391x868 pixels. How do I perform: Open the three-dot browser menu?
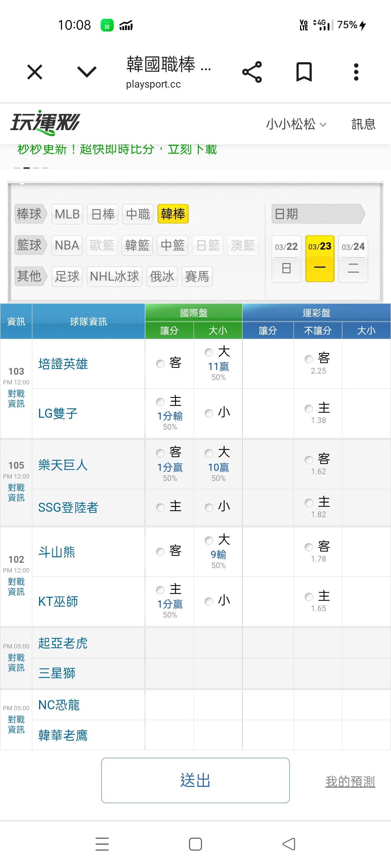pos(356,72)
